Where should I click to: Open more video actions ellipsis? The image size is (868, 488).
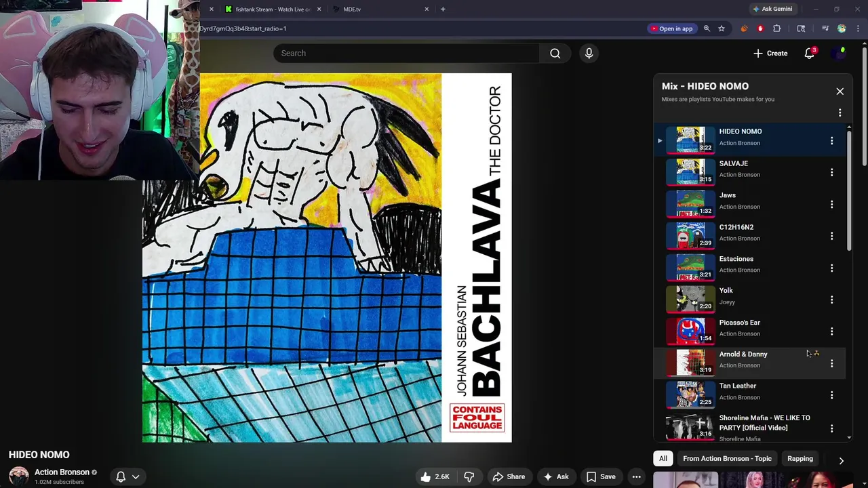[636, 476]
